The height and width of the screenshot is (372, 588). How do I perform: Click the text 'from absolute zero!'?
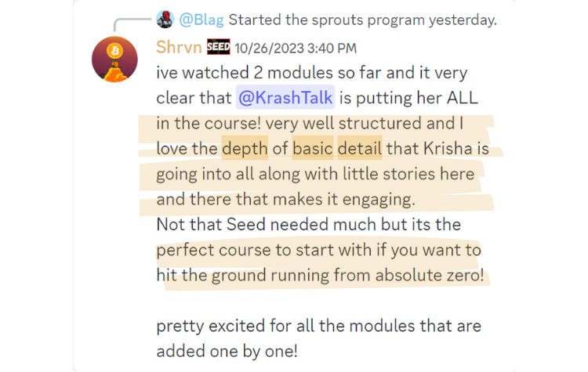click(408, 275)
